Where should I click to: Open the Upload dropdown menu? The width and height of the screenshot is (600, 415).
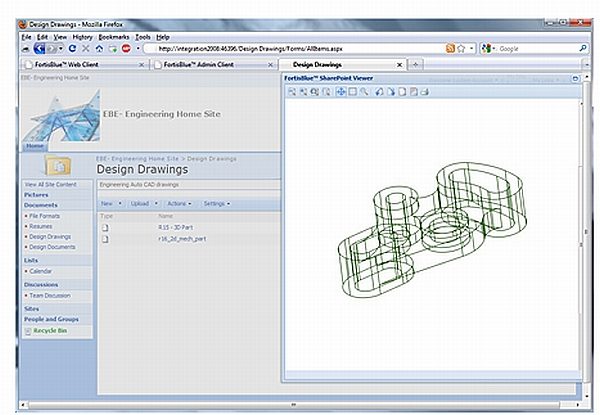point(144,203)
